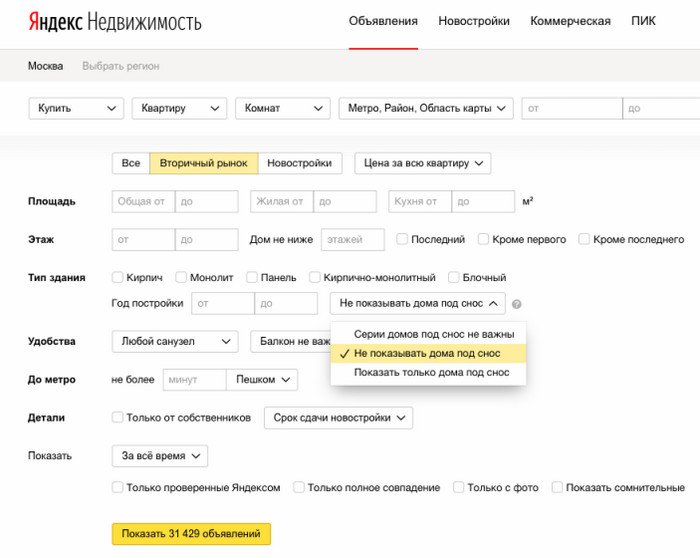Select Не показывать дома под снос option
700x558 pixels.
[429, 354]
